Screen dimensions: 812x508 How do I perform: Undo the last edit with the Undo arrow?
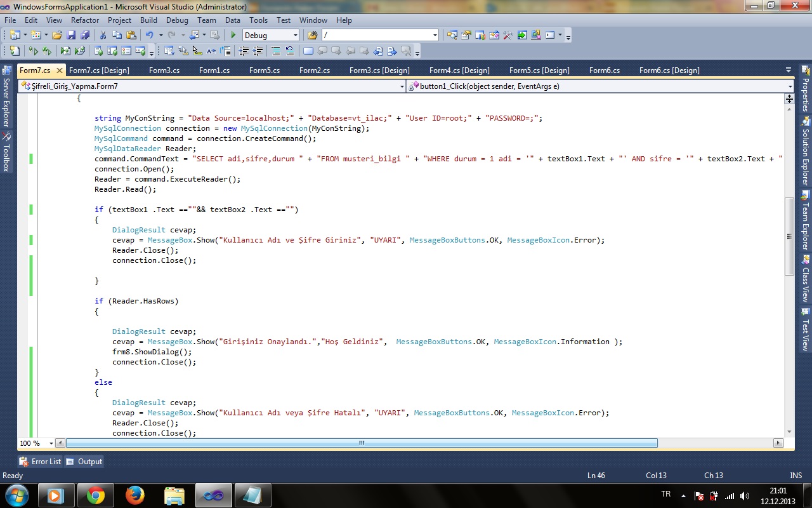point(150,36)
